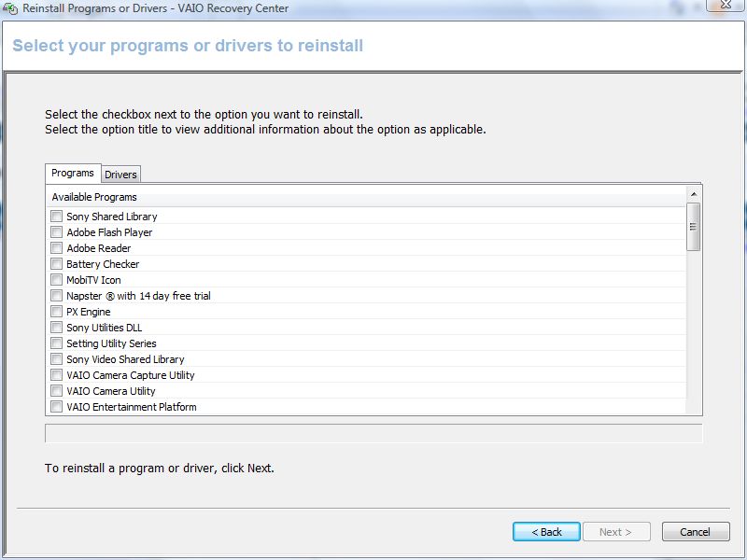Tick the PX Engine checkbox
The image size is (747, 560).
point(56,312)
